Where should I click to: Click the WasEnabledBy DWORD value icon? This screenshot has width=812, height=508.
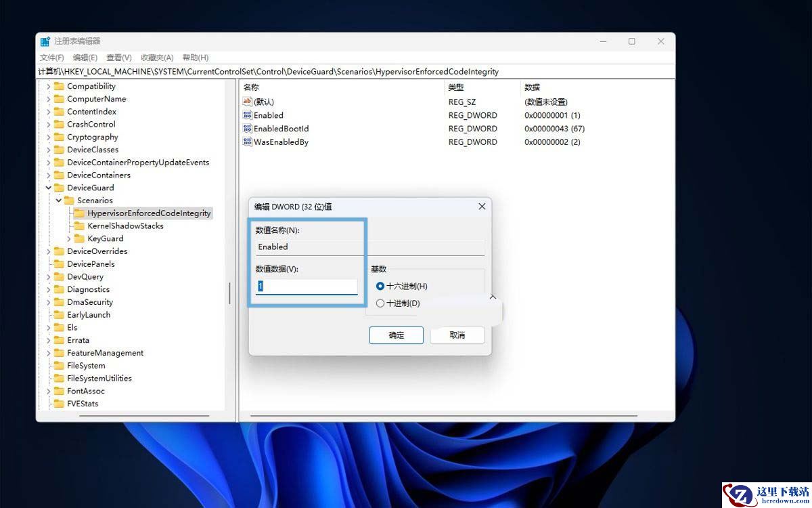[247, 142]
